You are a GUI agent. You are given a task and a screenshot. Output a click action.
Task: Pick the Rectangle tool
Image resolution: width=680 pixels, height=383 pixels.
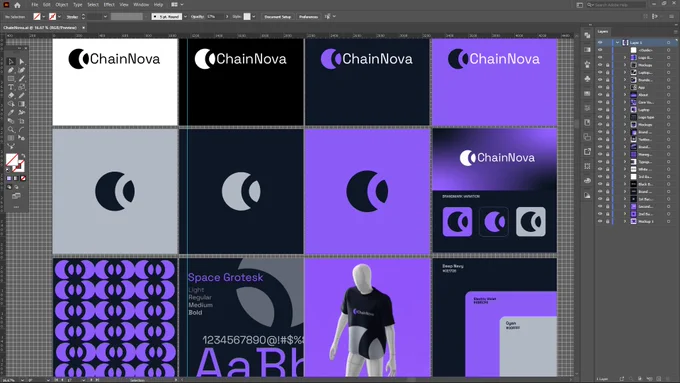tap(11, 79)
